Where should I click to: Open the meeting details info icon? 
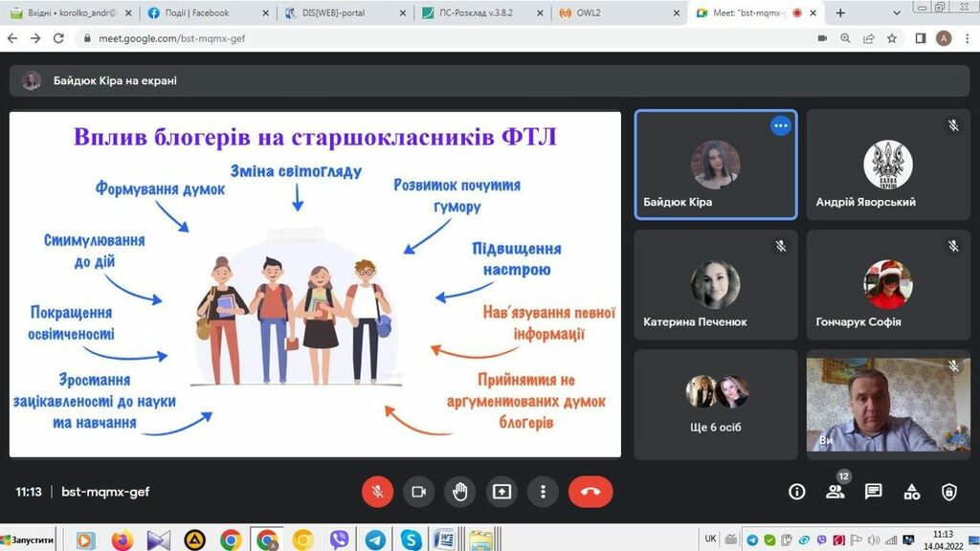[x=796, y=492]
